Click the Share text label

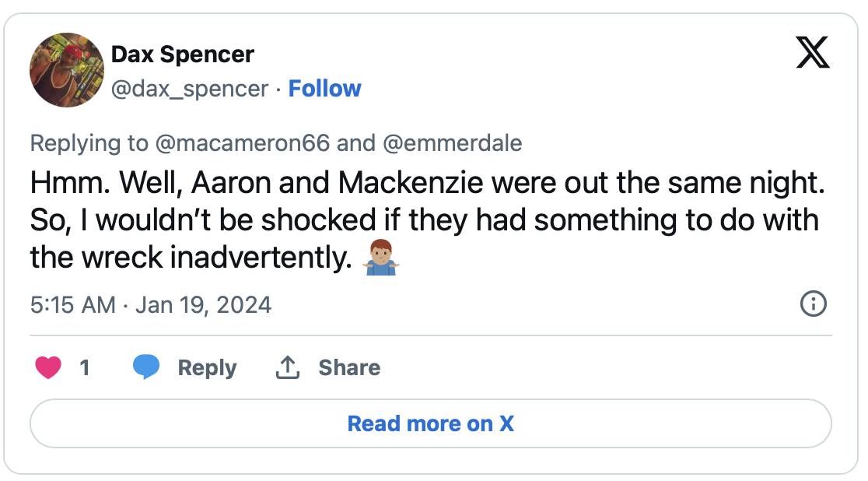(349, 367)
